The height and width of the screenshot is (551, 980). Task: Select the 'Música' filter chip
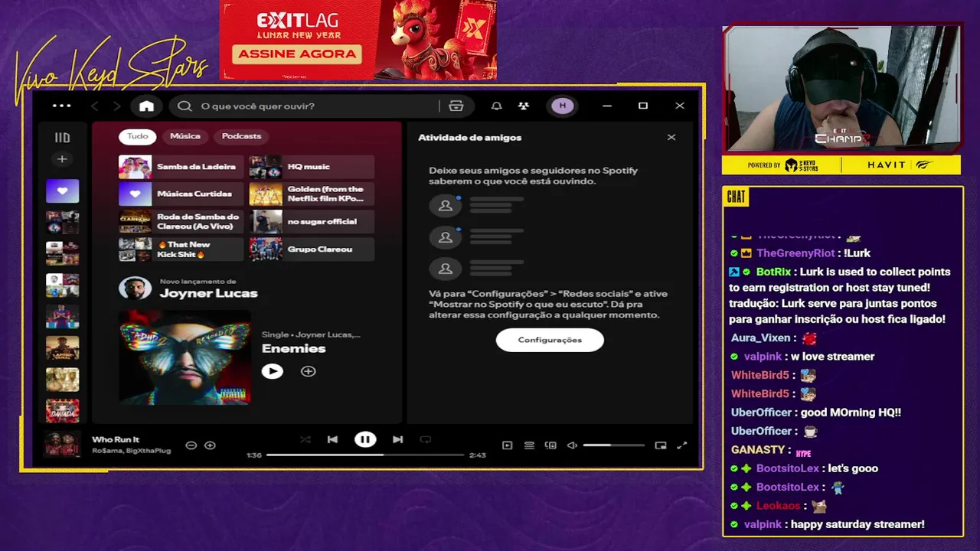pyautogui.click(x=185, y=136)
